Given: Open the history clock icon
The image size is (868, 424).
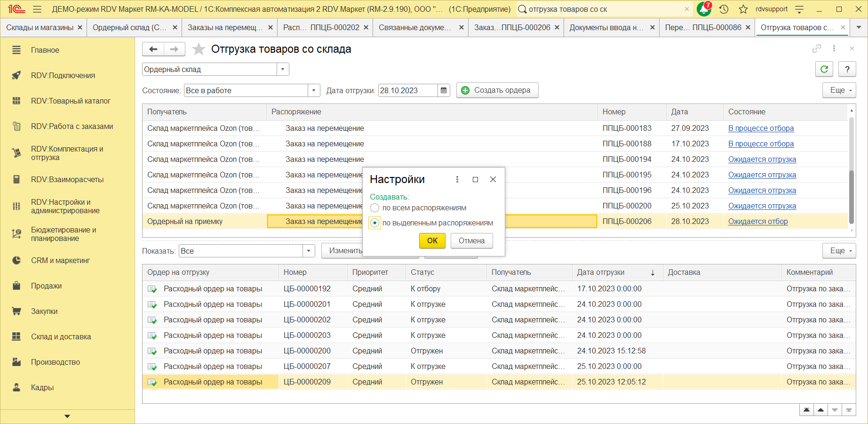Looking at the screenshot, I should click(724, 9).
